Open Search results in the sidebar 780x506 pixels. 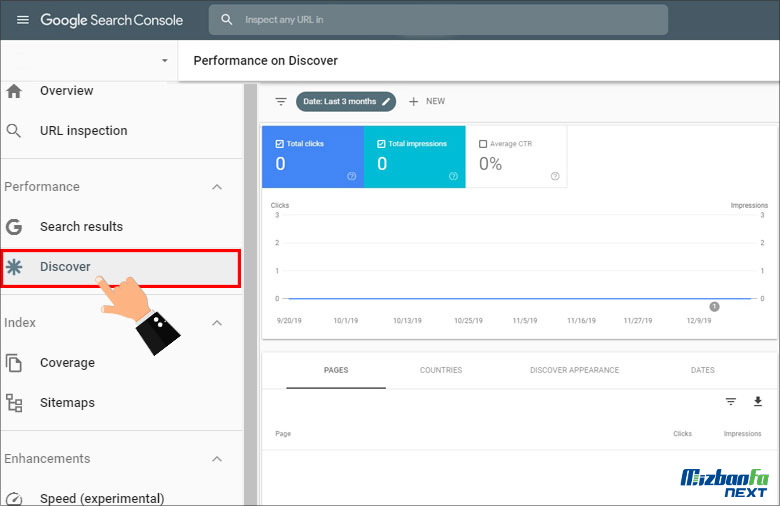pos(81,227)
